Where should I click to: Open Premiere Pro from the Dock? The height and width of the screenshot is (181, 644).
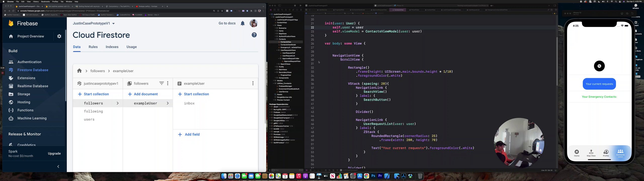pyautogui.click(x=380, y=176)
